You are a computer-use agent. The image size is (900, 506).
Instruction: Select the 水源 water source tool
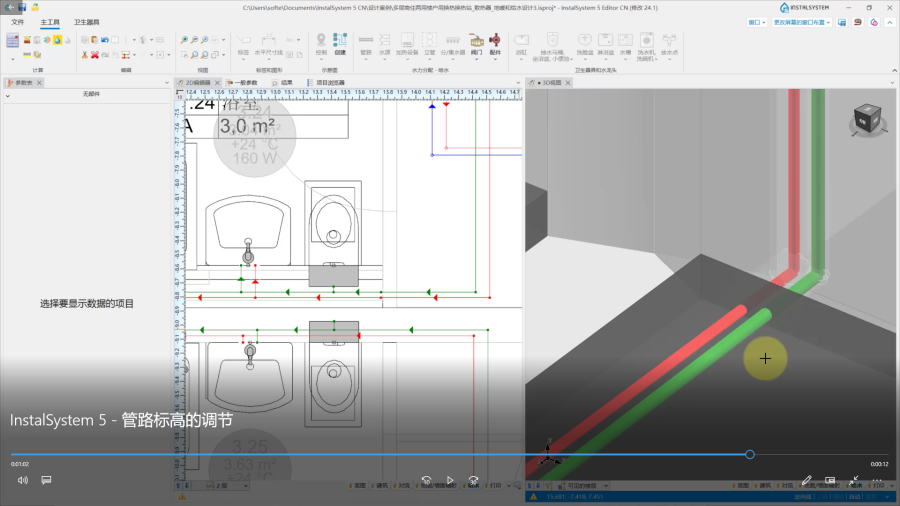coord(385,45)
